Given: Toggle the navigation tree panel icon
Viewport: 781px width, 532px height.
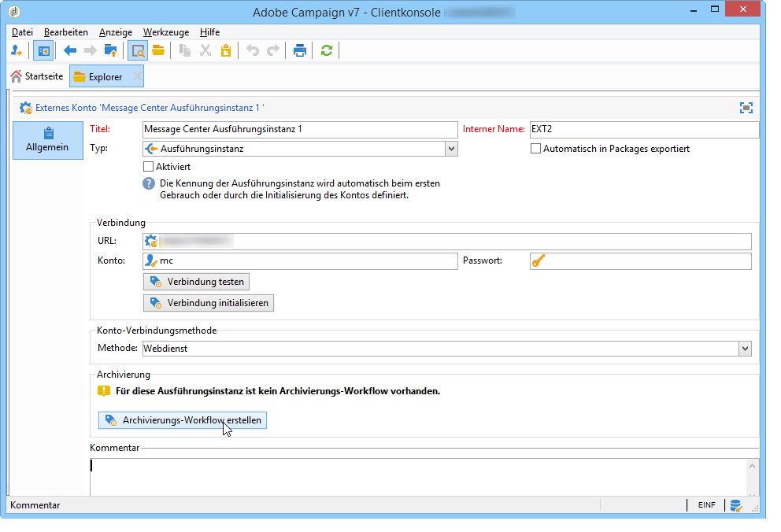Looking at the screenshot, I should coord(43,51).
